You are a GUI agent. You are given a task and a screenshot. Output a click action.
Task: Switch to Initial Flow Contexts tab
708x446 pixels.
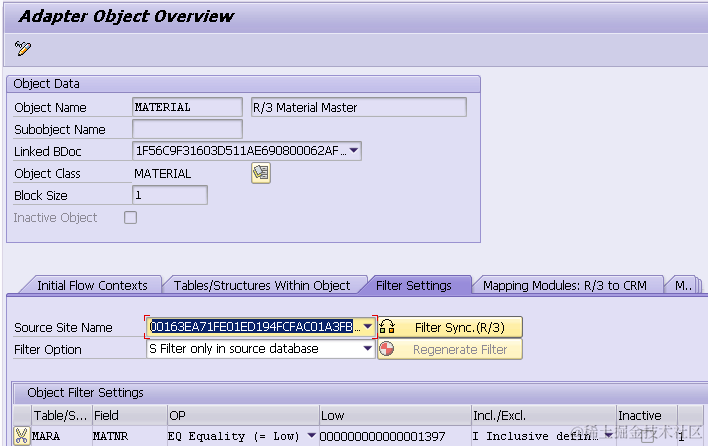click(x=92, y=285)
